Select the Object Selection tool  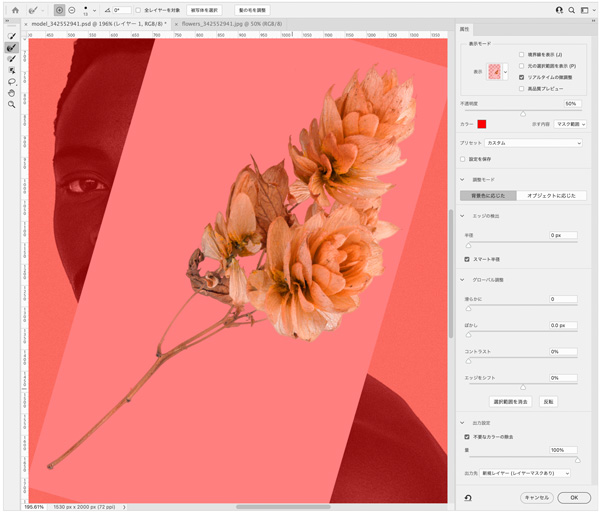(12, 70)
